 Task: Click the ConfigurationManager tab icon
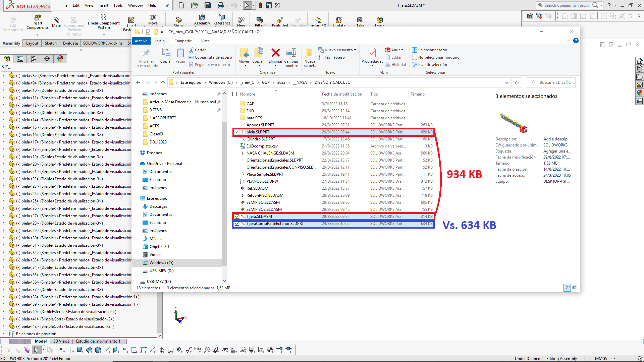pos(34,59)
